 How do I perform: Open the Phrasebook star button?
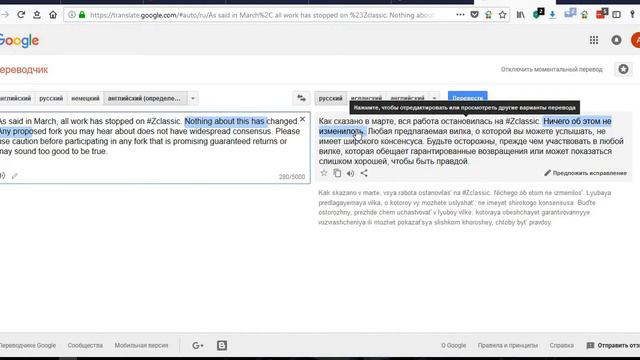pos(623,69)
